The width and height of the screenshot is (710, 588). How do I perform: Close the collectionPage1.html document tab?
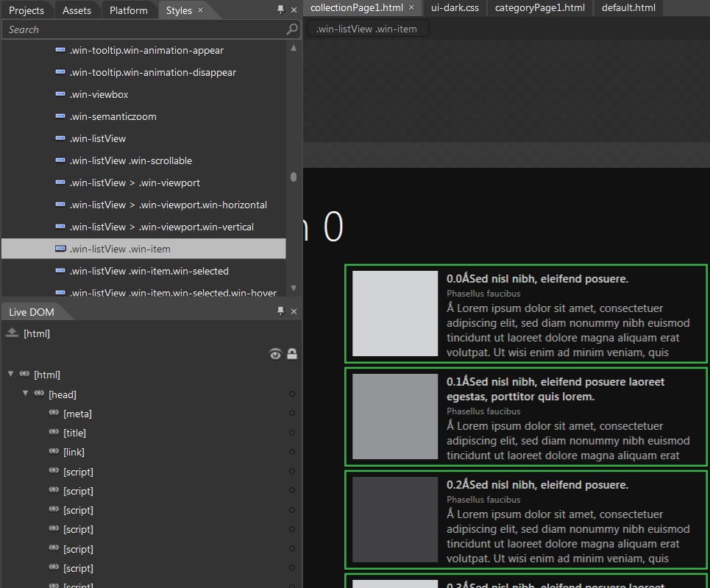412,8
